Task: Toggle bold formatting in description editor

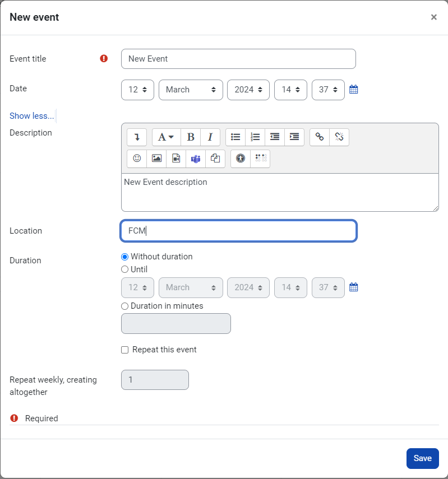Action: click(191, 137)
